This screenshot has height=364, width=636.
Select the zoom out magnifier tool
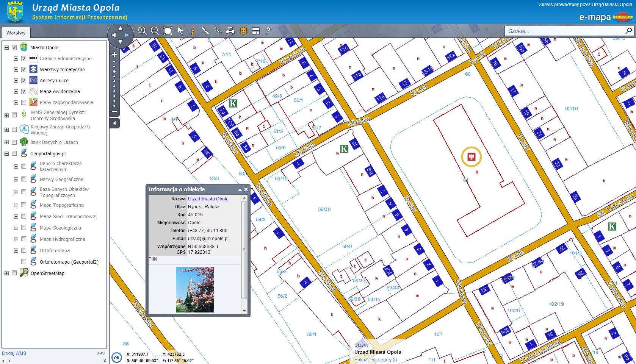pos(155,31)
